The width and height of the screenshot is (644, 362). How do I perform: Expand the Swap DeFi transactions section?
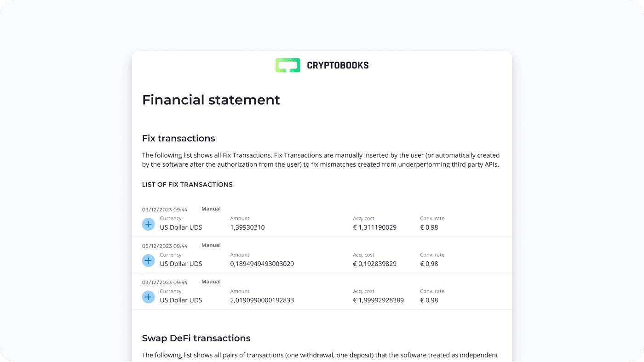(196, 338)
